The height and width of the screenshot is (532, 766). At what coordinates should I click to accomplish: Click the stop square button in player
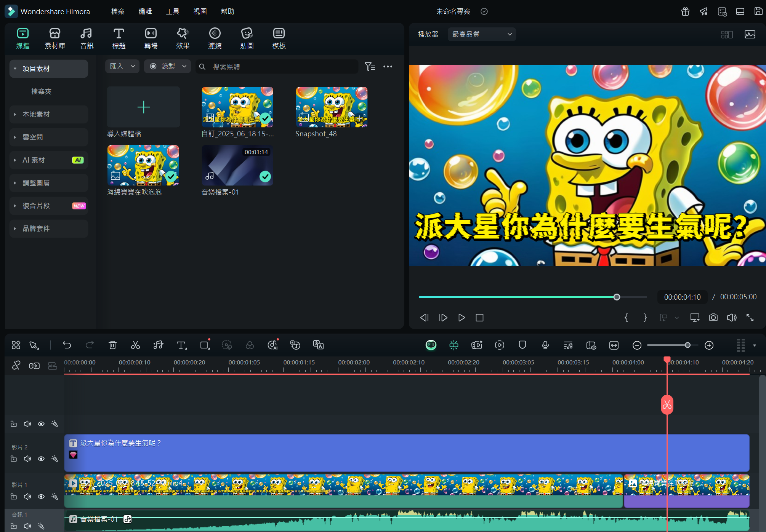(x=480, y=318)
